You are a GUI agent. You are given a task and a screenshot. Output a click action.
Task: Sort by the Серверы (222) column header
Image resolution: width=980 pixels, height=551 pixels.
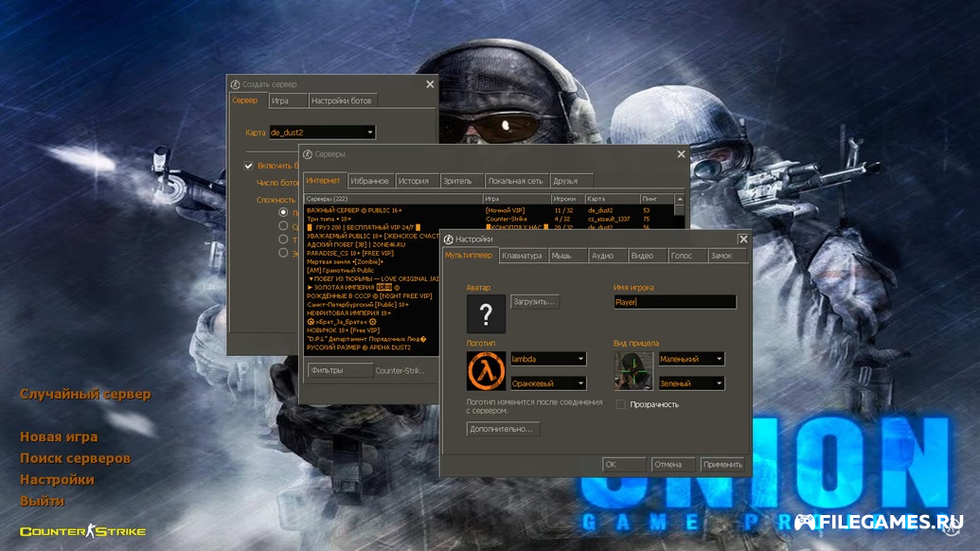393,199
